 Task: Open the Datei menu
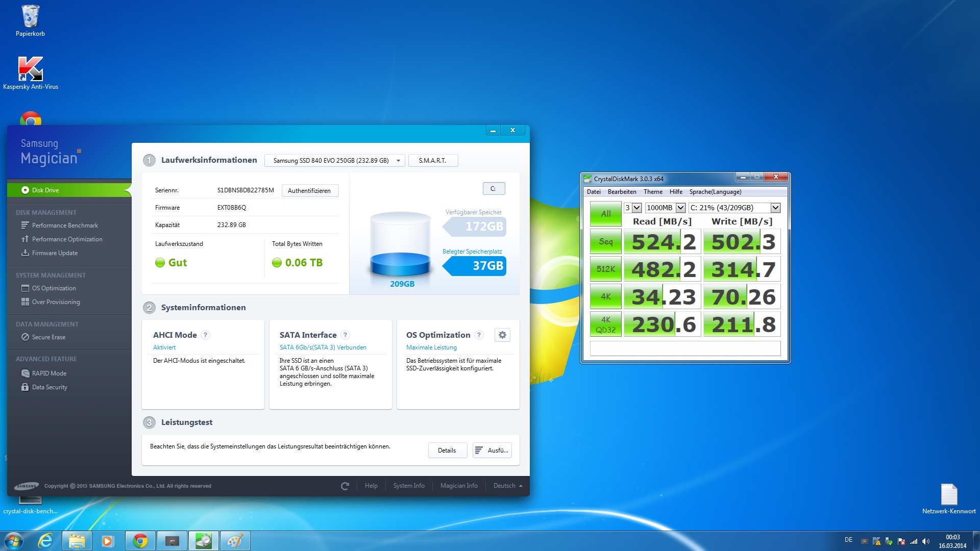tap(594, 192)
